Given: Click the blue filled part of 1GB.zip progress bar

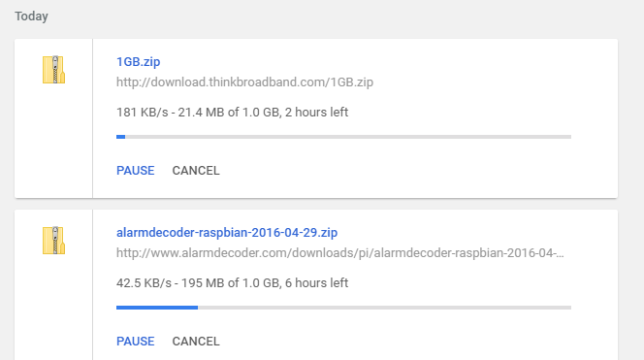Looking at the screenshot, I should point(120,137).
